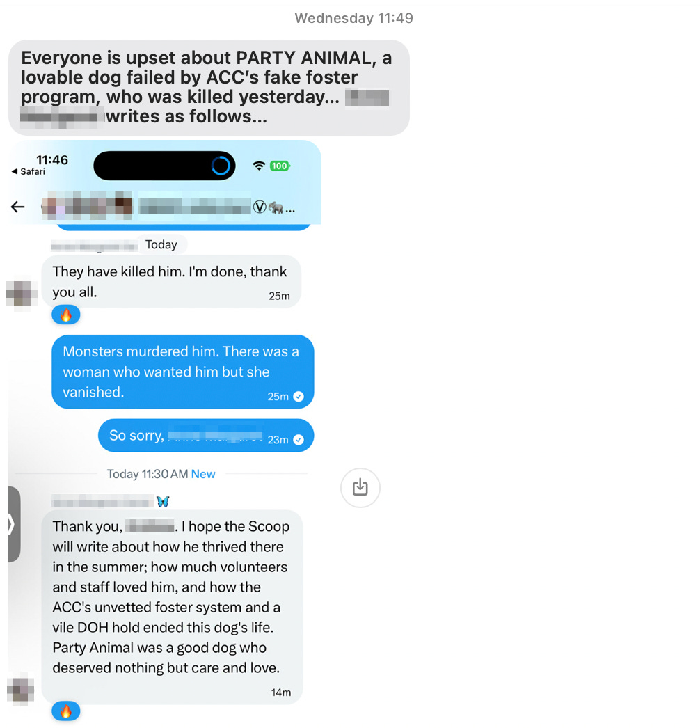Select the 'Everyone is upset about PARTY ANIMAL' bubble
Image resolution: width=700 pixels, height=728 pixels.
click(209, 88)
